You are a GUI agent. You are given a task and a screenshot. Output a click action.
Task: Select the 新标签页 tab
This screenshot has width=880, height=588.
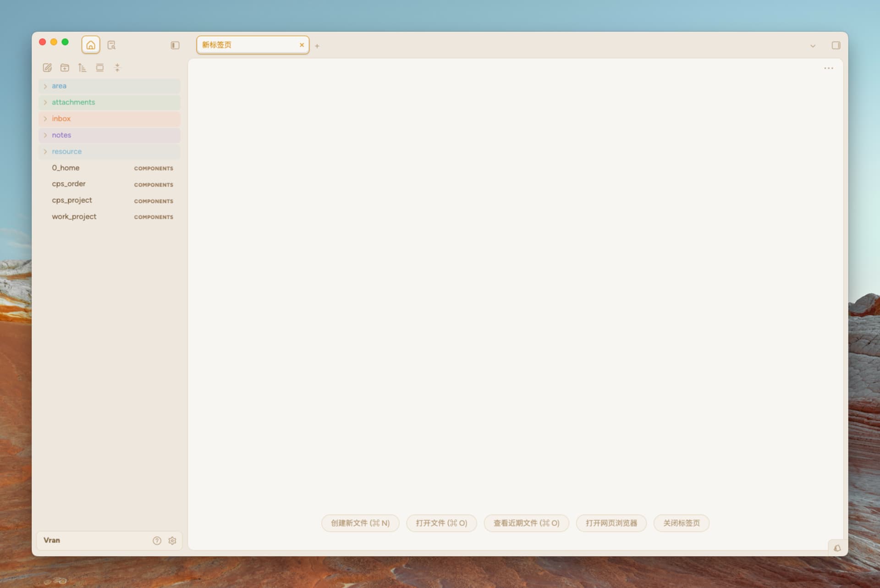(253, 45)
